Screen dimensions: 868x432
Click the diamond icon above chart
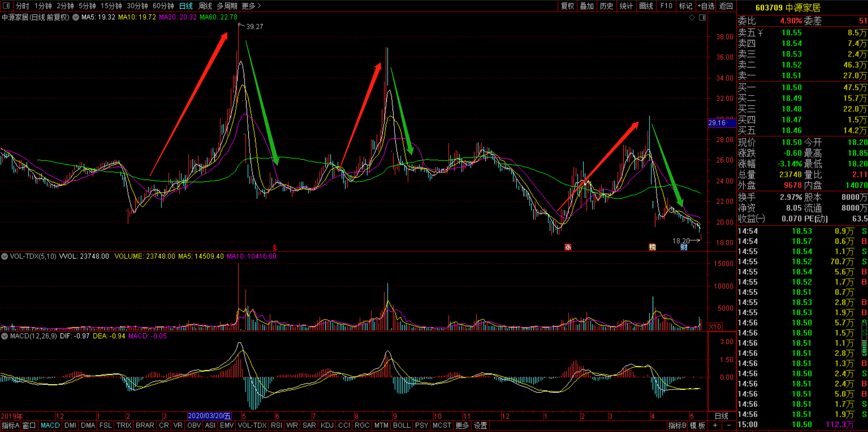[692, 18]
